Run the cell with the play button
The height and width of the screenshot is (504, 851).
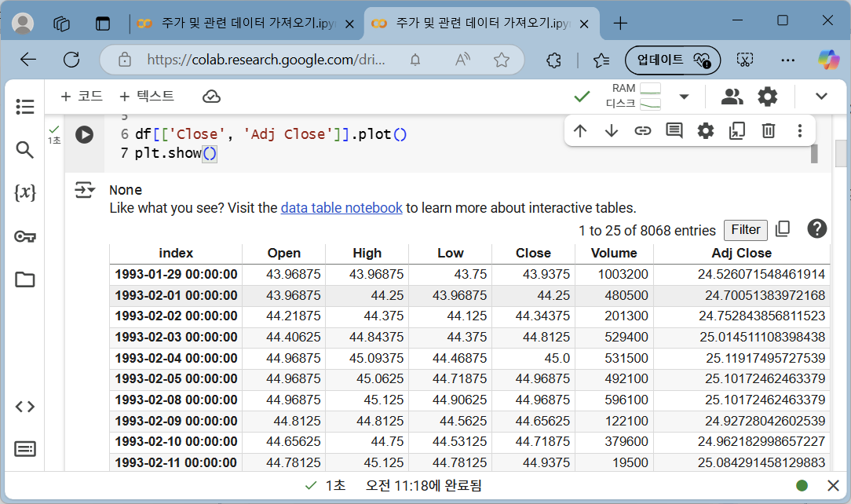pyautogui.click(x=84, y=134)
